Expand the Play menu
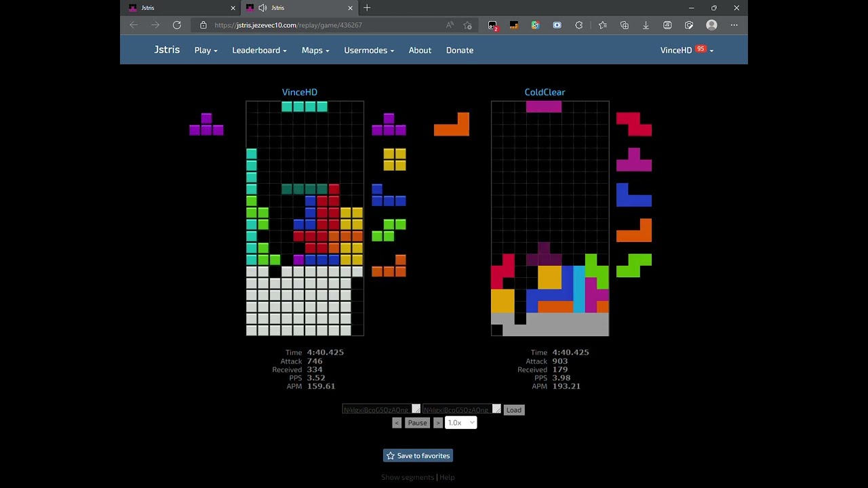The height and width of the screenshot is (488, 868). tap(205, 50)
